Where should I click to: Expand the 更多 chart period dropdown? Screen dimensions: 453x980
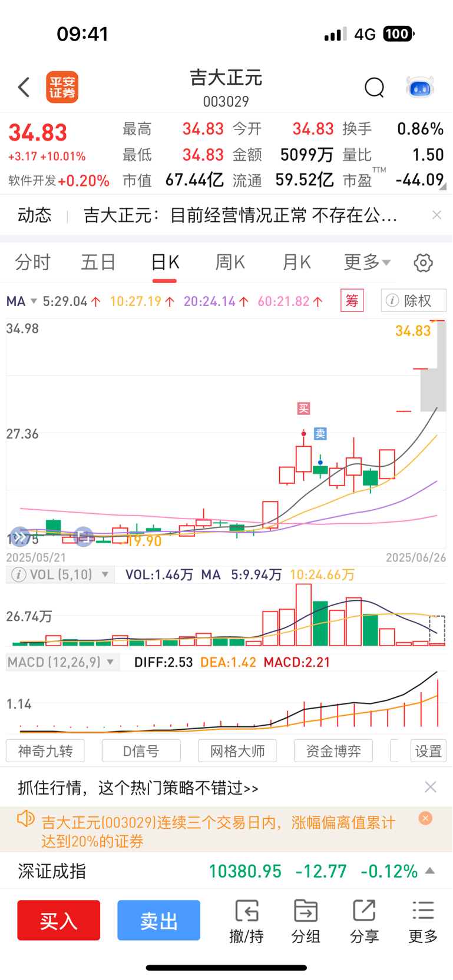[367, 263]
